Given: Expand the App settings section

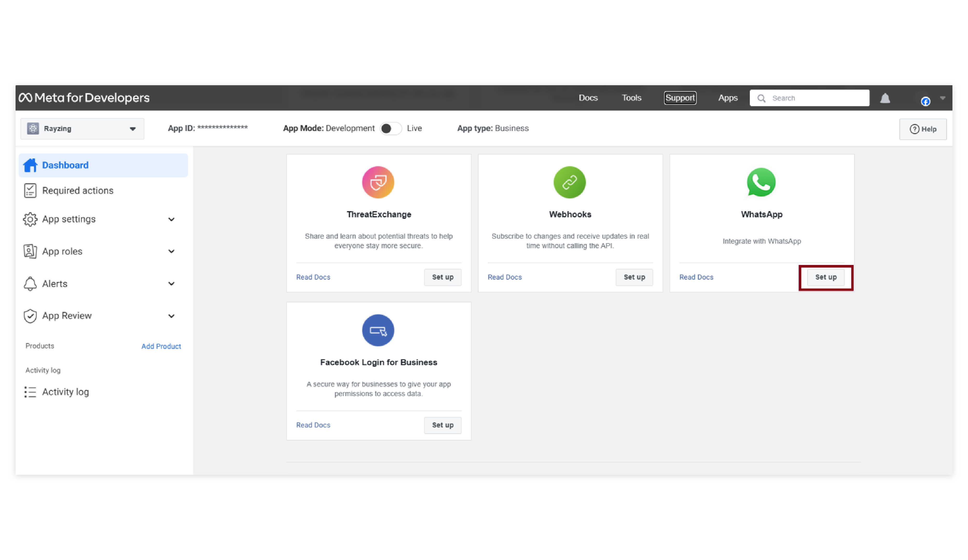Looking at the screenshot, I should tap(171, 219).
